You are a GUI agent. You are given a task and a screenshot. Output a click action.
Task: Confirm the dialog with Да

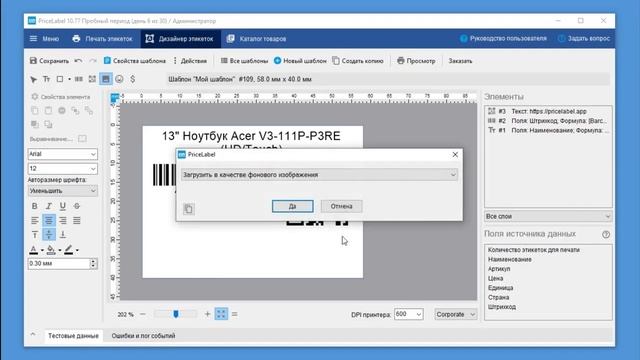(x=293, y=206)
